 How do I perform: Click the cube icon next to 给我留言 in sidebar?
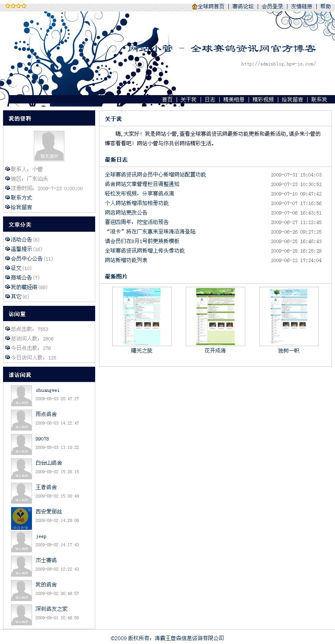click(8, 207)
